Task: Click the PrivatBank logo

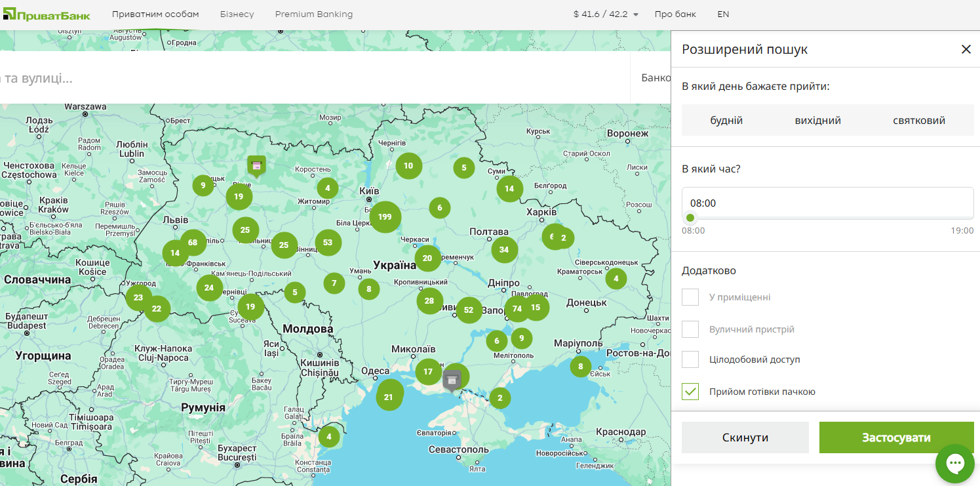Action: point(46,14)
